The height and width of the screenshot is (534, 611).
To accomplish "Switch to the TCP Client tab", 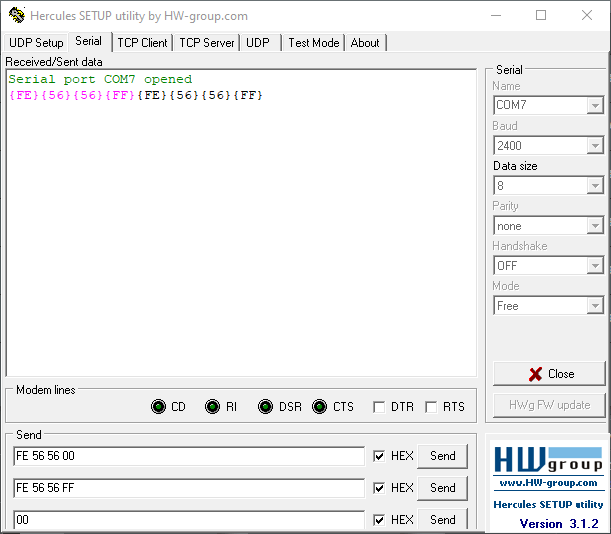I will click(x=142, y=43).
